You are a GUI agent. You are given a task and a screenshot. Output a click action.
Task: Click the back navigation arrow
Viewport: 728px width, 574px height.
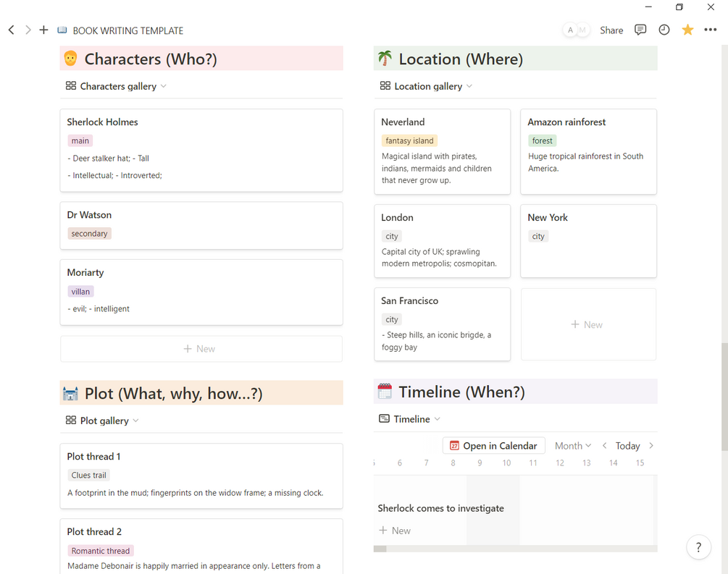tap(11, 30)
